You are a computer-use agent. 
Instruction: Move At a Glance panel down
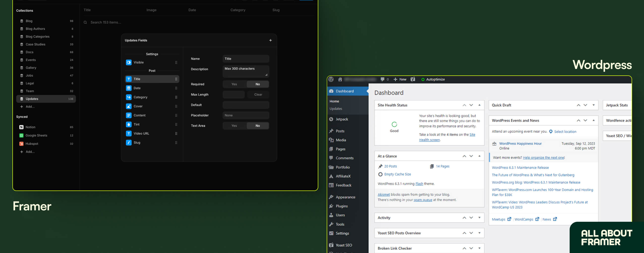pos(471,156)
